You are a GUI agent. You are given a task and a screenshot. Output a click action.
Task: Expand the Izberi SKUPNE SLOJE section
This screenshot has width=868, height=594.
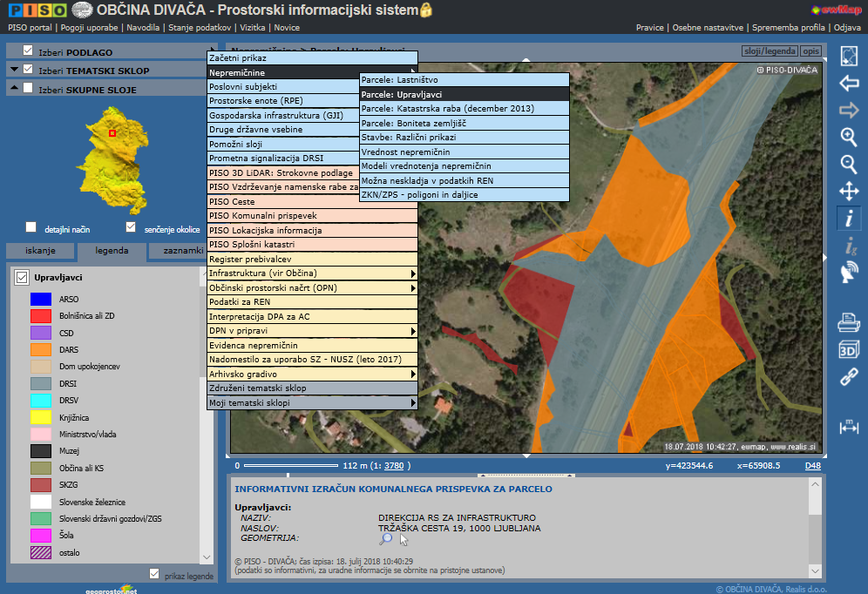pos(15,88)
